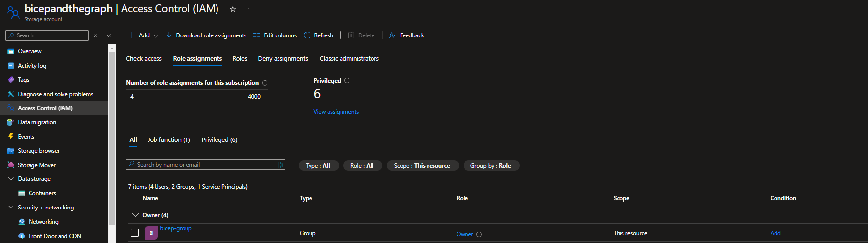
Task: Click the Diagnose and solve problems wrench icon
Action: [x=11, y=94]
